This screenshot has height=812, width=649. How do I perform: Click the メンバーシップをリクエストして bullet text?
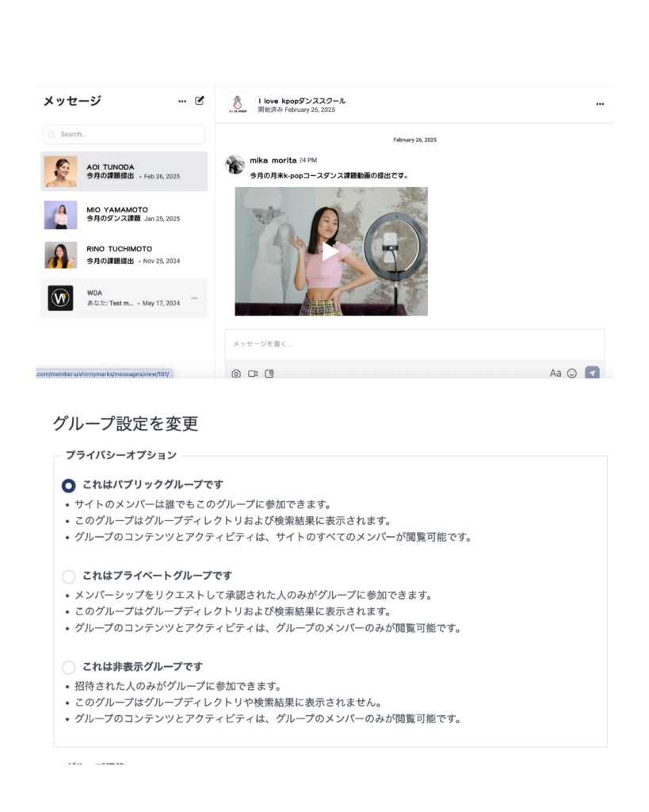click(253, 595)
